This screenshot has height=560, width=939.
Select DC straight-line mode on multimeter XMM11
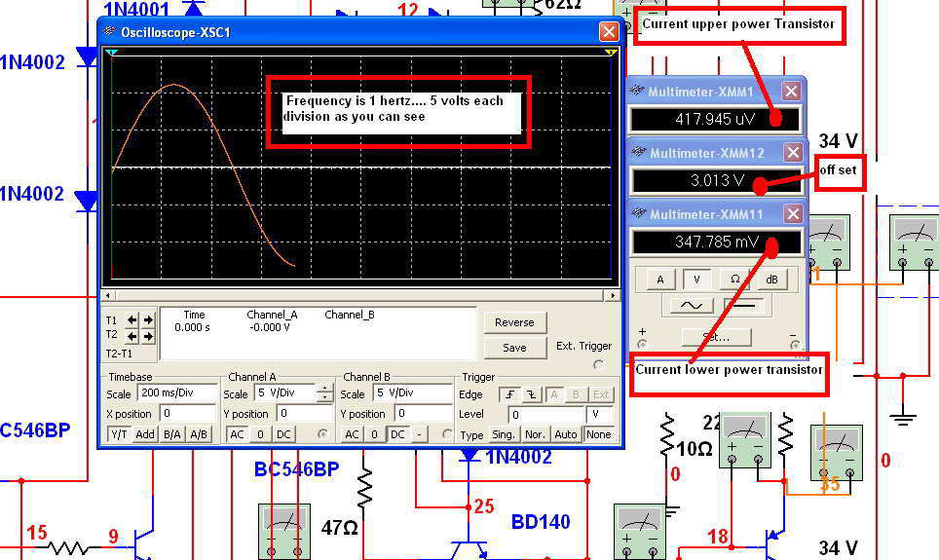pos(744,306)
